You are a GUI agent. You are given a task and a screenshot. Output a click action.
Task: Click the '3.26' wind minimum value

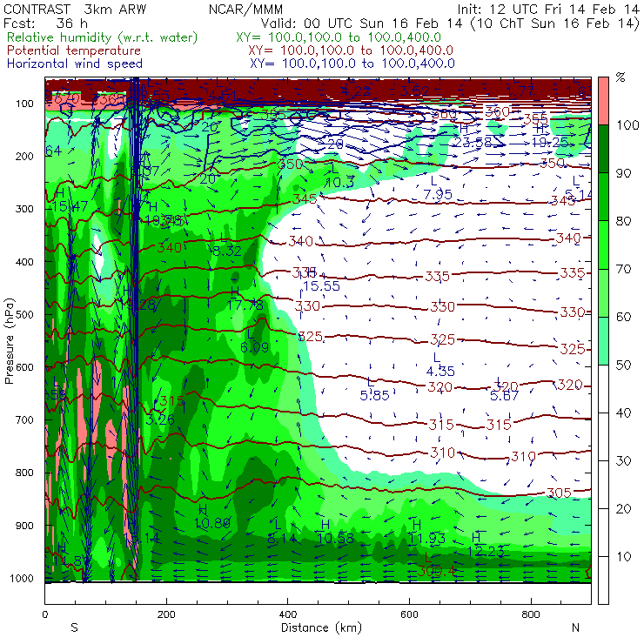[160, 419]
